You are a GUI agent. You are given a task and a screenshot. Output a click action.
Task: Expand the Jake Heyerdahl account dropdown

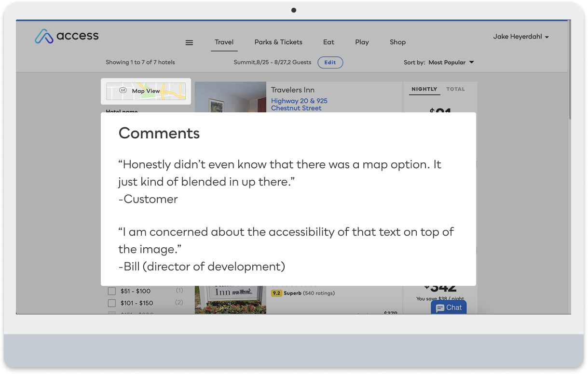tap(521, 37)
